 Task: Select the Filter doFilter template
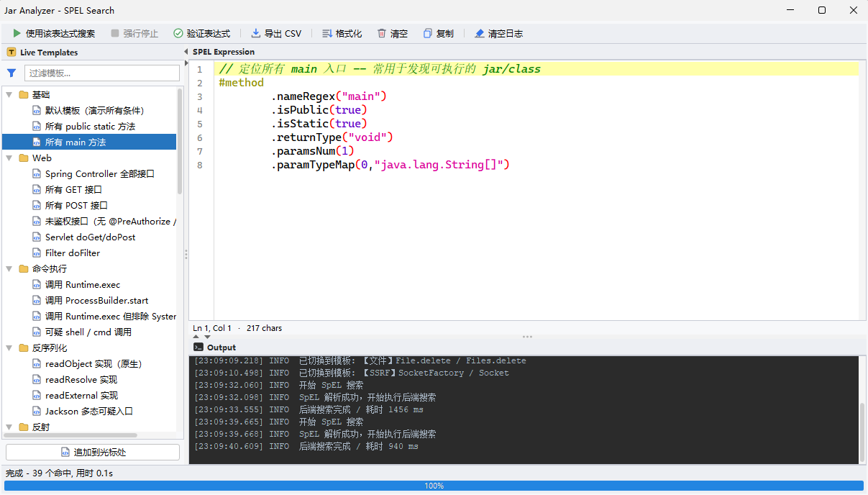coord(73,253)
